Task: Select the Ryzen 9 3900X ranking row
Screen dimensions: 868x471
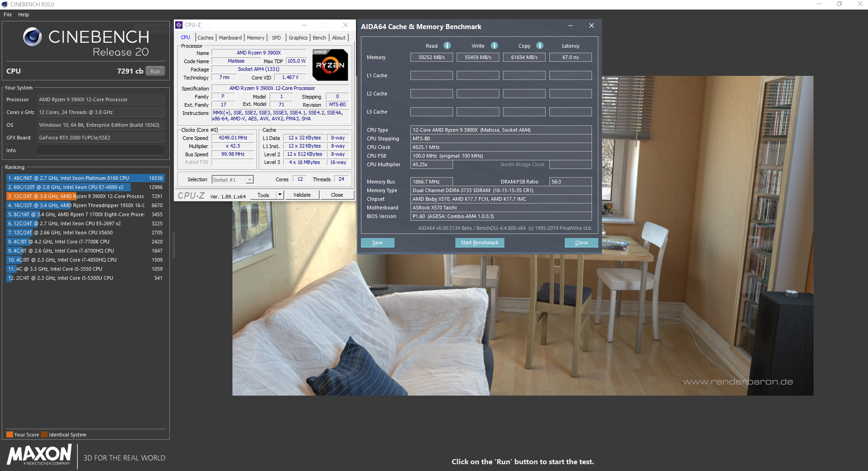Action: click(85, 196)
